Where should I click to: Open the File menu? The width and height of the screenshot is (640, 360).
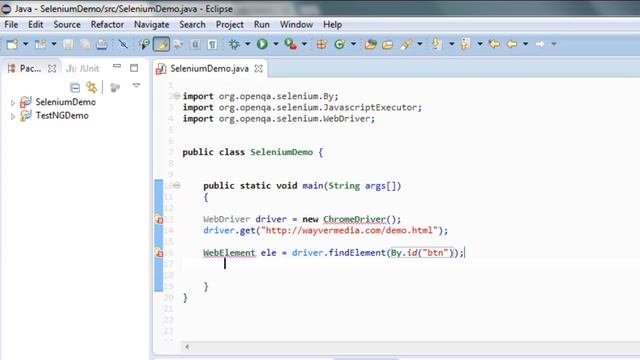[x=11, y=24]
